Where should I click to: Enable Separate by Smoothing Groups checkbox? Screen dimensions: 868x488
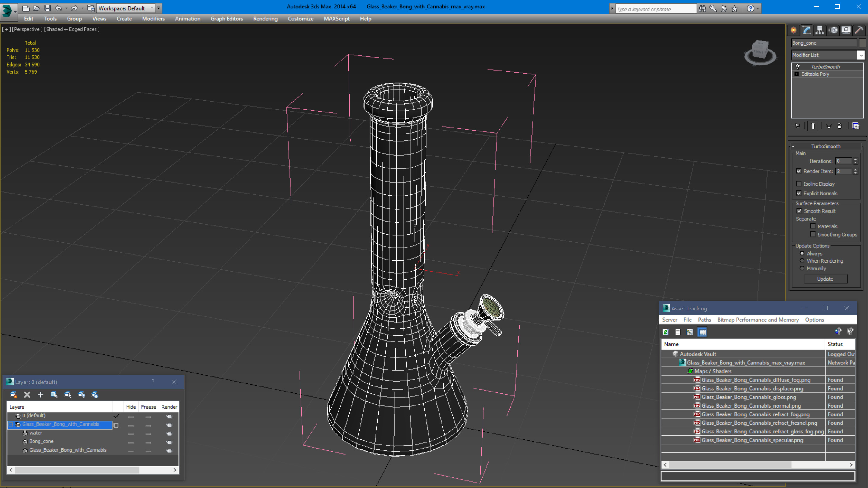tap(813, 235)
